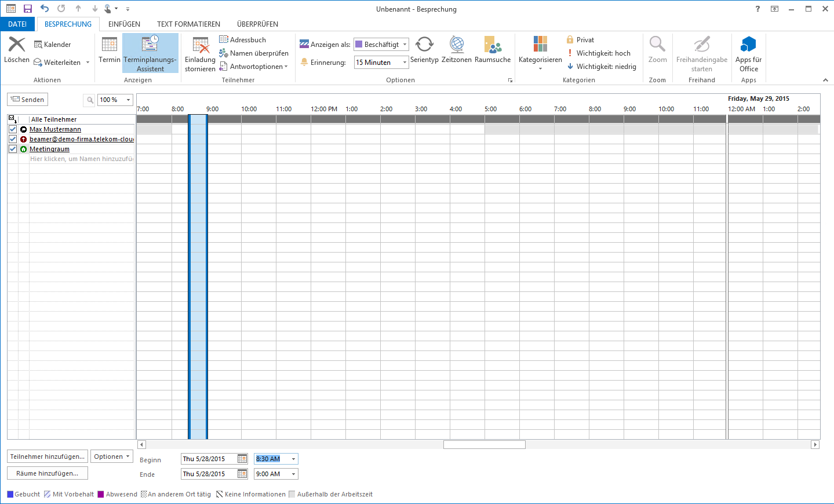Switch to the BESPRECHUNG tab
This screenshot has height=504, width=834.
68,24
